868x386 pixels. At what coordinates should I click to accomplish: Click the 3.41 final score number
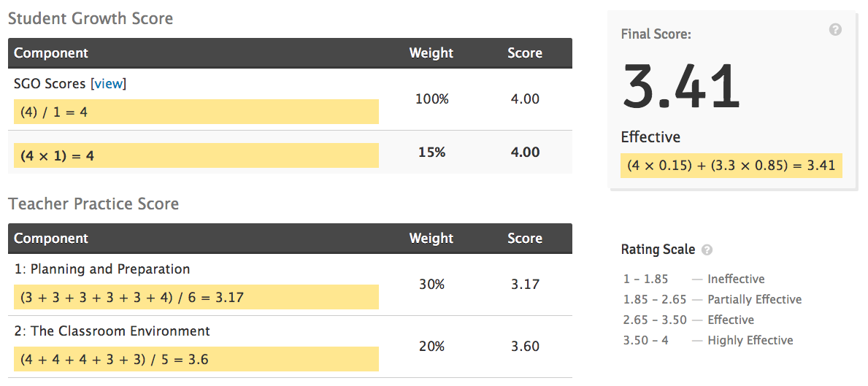pyautogui.click(x=681, y=87)
